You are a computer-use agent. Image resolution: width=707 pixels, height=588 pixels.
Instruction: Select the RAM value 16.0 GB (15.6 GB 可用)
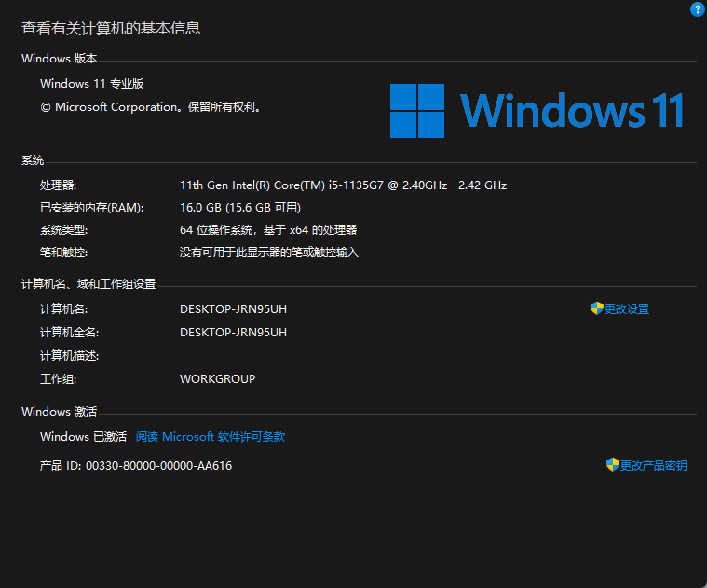click(240, 208)
